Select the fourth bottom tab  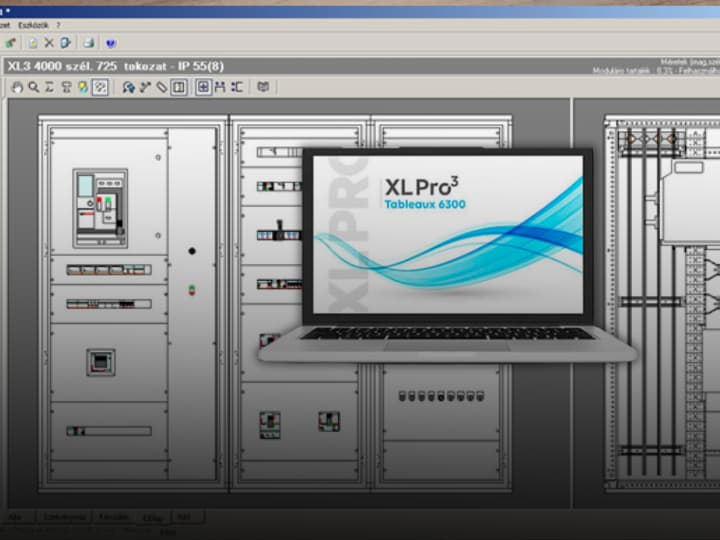click(153, 517)
